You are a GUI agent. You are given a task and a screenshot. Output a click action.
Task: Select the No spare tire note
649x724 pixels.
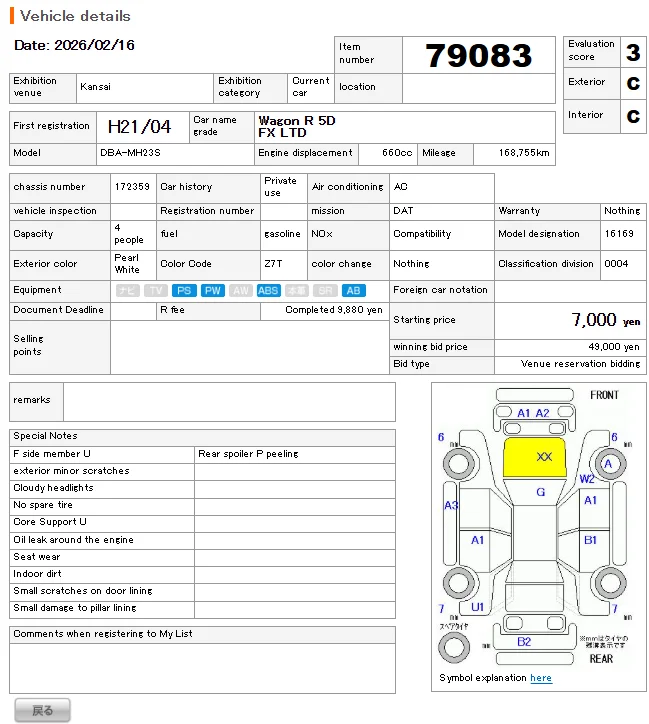click(43, 505)
